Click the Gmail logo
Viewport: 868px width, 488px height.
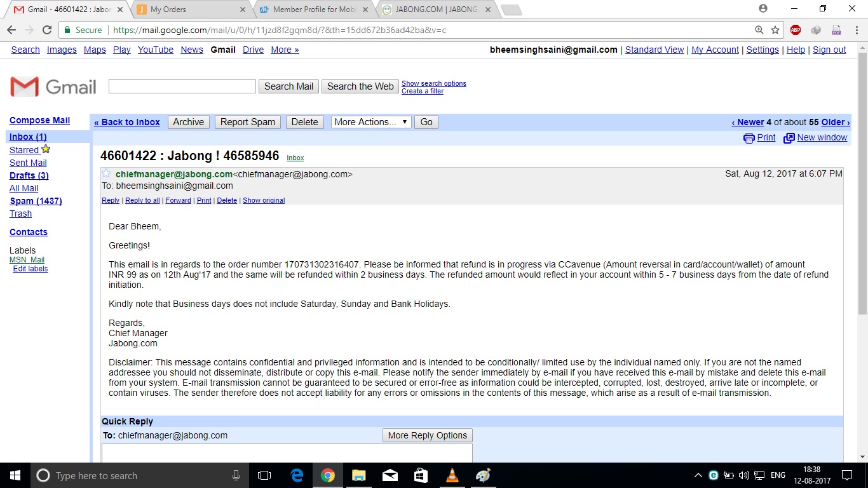click(x=53, y=87)
